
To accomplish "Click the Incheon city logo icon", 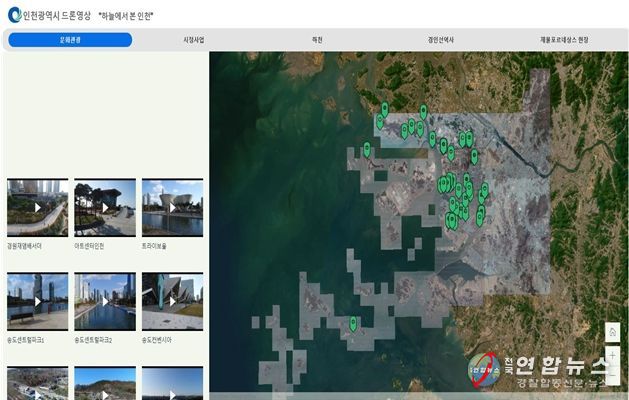I will tap(14, 15).
